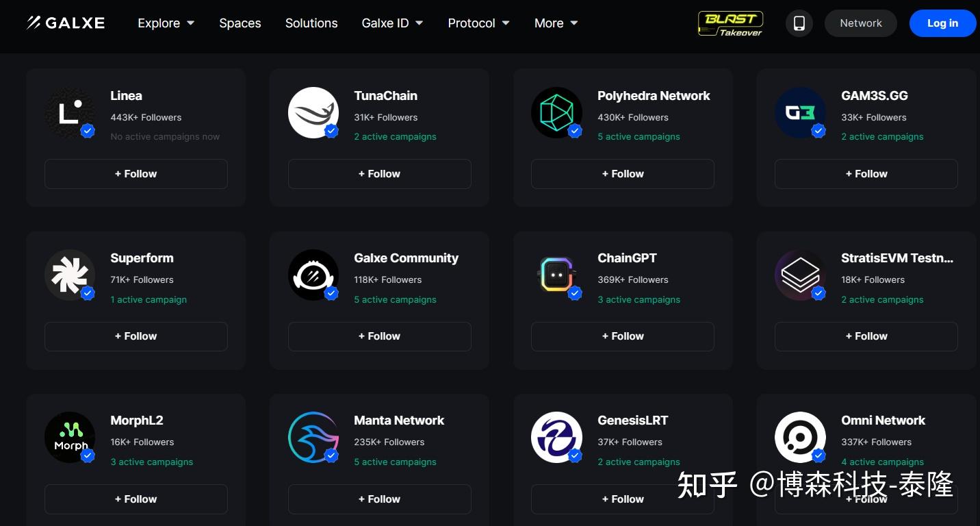Screen dimensions: 980x526
Task: Follow the Polyhedra Network space
Action: [623, 174]
